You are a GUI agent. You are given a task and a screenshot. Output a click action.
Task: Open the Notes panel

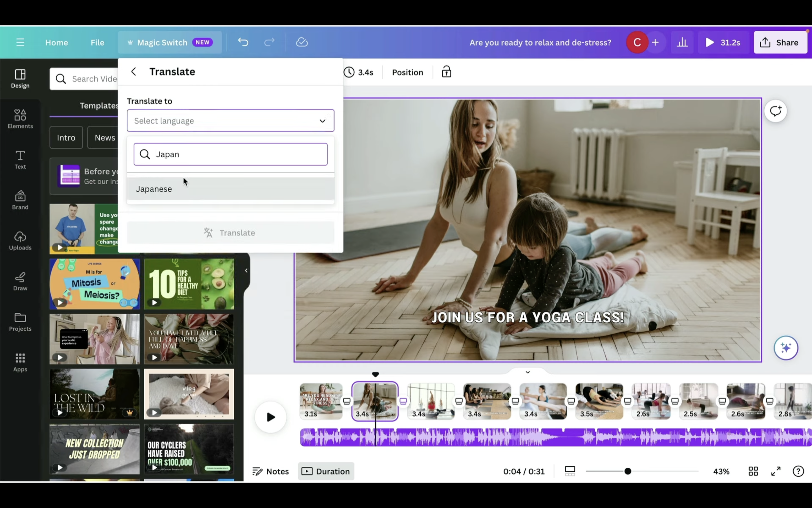[270, 471]
